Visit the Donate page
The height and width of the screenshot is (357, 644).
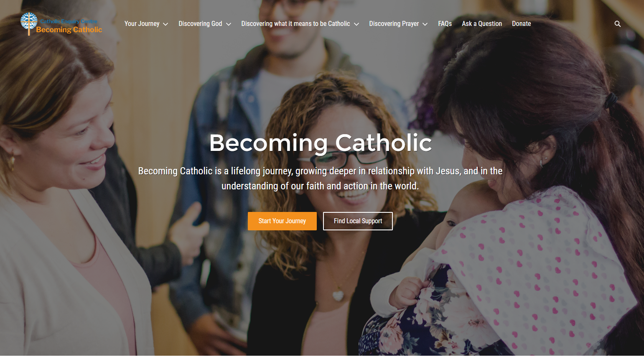tap(521, 24)
